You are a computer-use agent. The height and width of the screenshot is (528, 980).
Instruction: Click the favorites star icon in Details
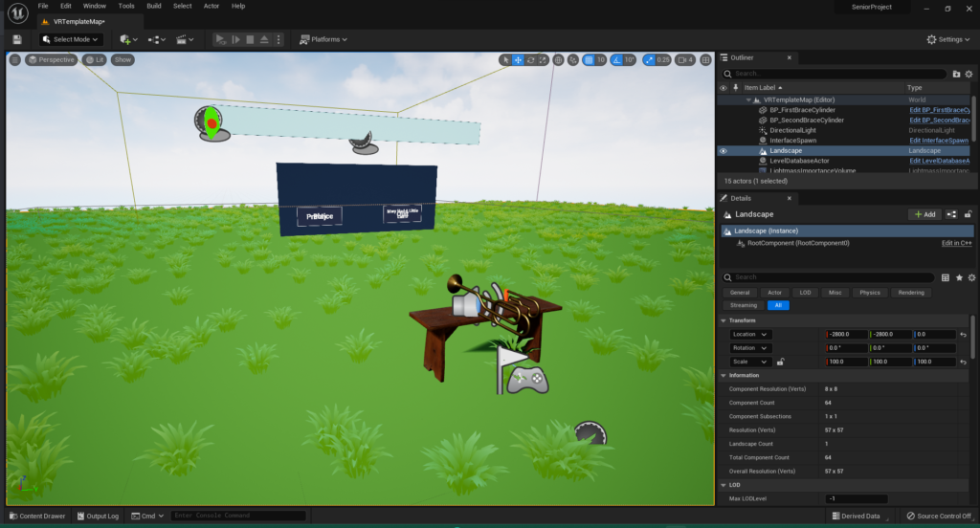959,277
